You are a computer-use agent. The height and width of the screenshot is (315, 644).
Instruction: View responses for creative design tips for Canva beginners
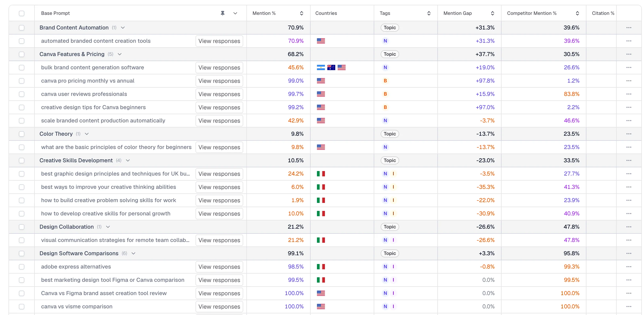(219, 107)
